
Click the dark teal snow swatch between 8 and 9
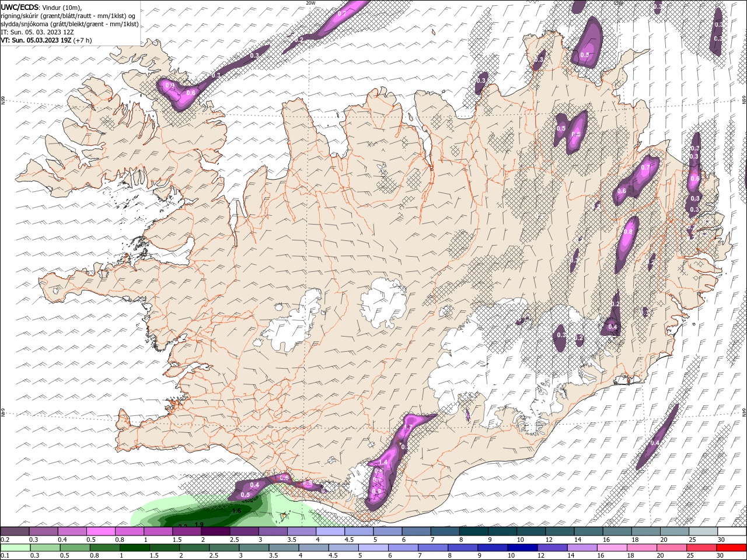coord(474,531)
